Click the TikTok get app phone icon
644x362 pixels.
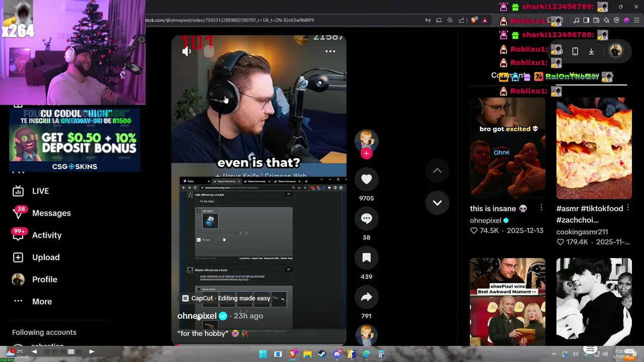coord(575,51)
